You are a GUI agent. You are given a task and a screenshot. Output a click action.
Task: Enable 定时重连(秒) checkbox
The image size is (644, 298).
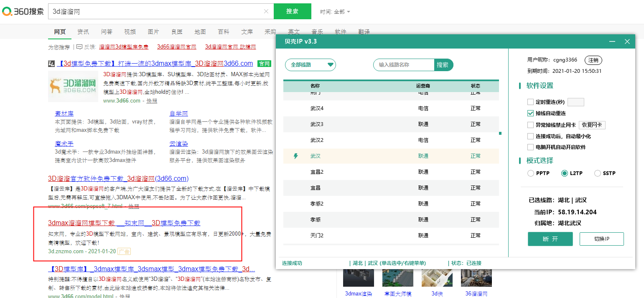coord(531,102)
